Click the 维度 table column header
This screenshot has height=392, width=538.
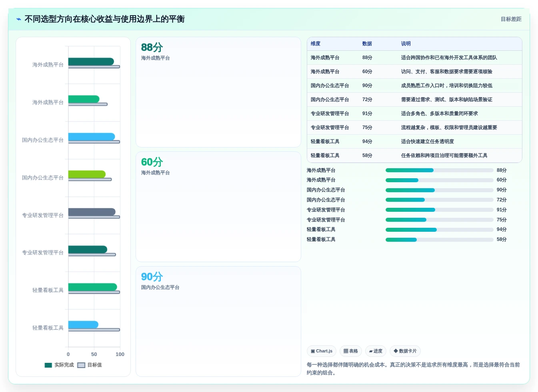tap(316, 44)
